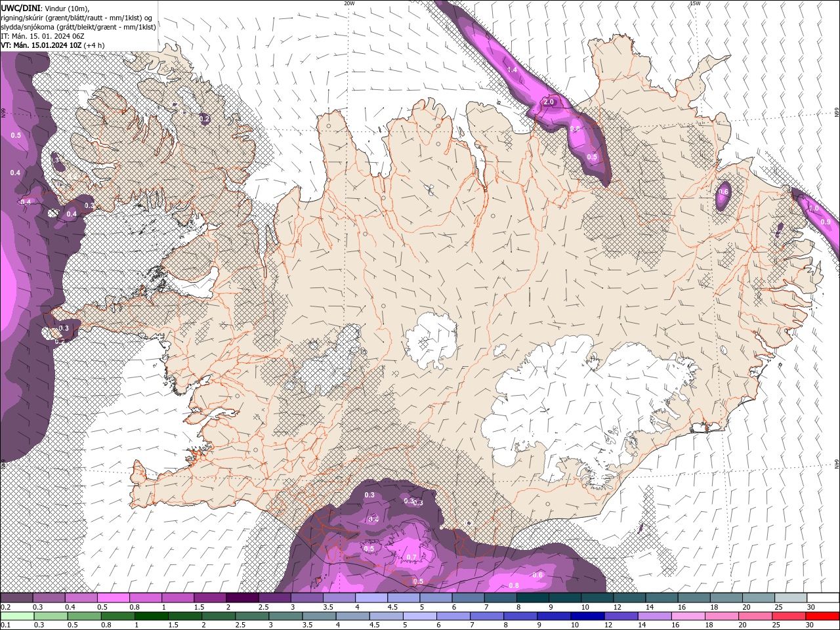Screen dimensions: 840x630
Task: Select lower rain scale swatch starting at 8
Action: (x=520, y=616)
